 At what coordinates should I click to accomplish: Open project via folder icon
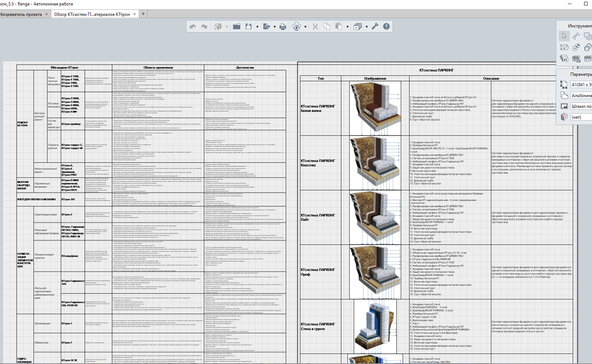point(237,26)
